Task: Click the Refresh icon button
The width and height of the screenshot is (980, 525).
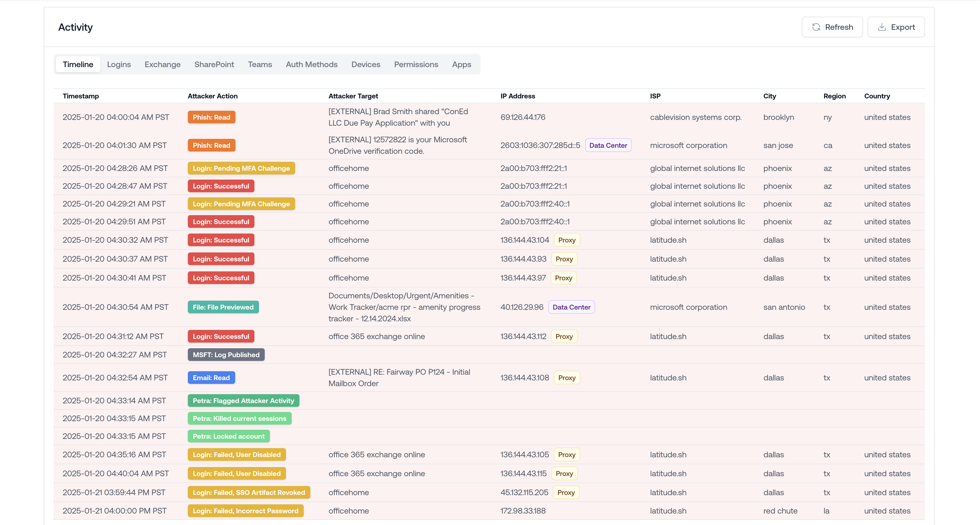Action: point(816,27)
